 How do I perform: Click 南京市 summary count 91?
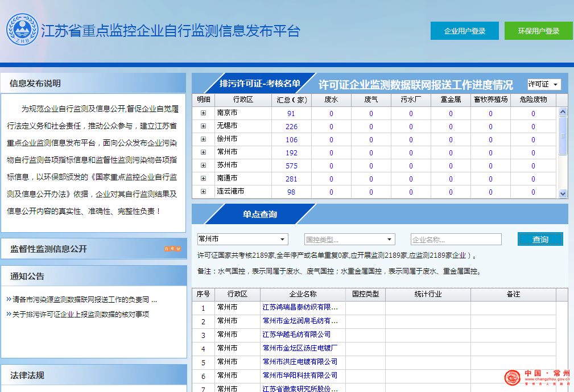coord(291,113)
